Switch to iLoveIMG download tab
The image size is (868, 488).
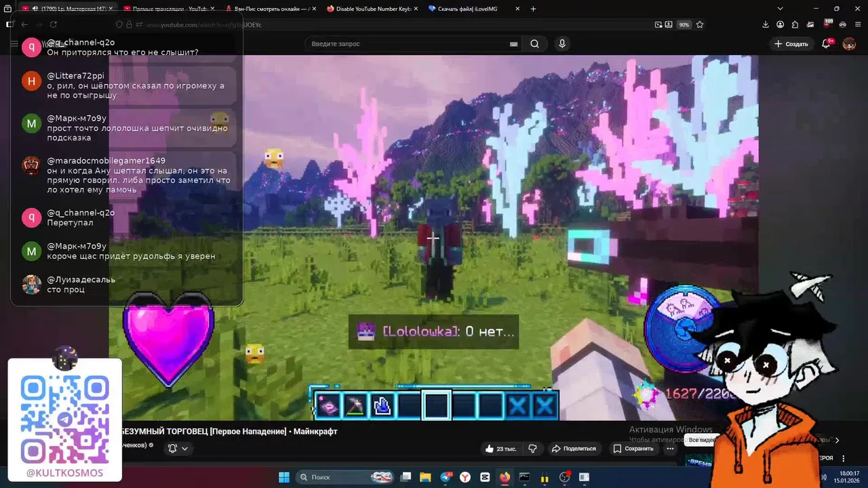[x=473, y=9]
